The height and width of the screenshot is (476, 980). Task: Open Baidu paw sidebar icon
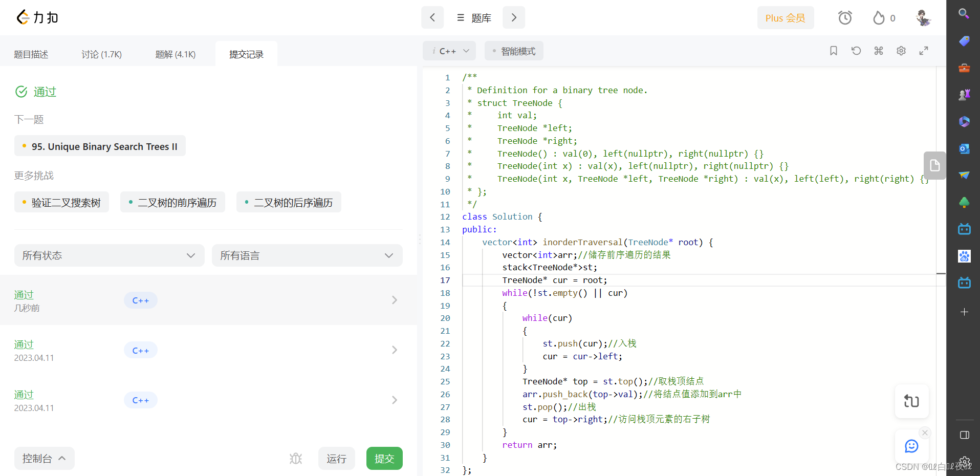click(x=964, y=256)
